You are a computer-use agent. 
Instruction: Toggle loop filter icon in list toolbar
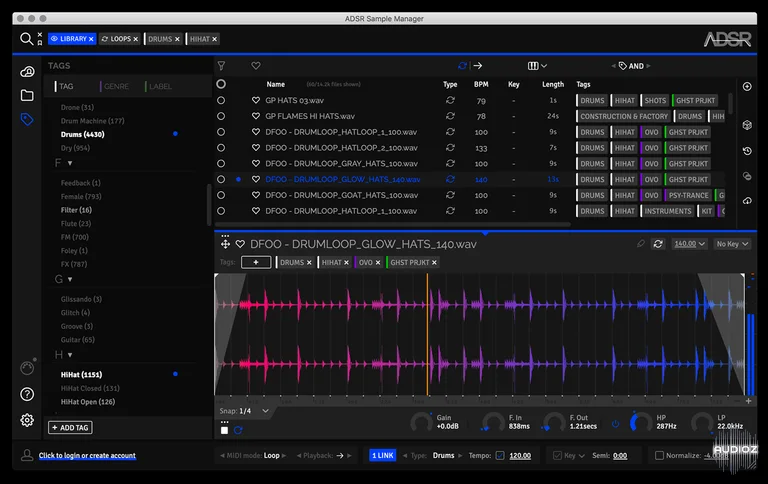tap(462, 66)
